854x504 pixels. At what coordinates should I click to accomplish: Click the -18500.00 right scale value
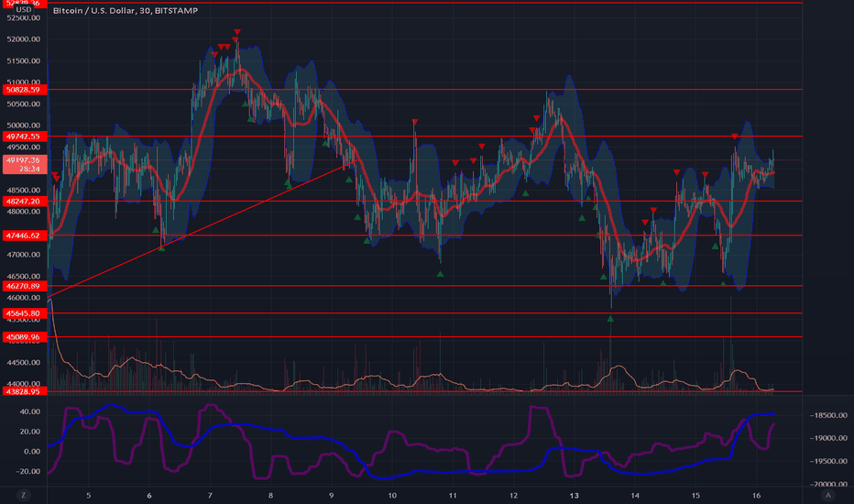[827, 415]
